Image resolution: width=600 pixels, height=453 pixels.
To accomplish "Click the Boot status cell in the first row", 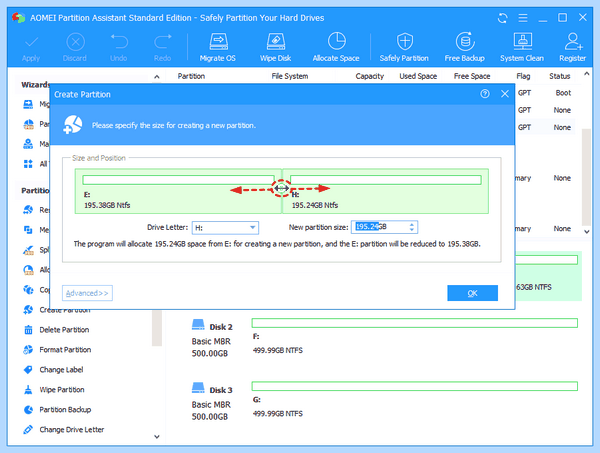I will coord(563,93).
